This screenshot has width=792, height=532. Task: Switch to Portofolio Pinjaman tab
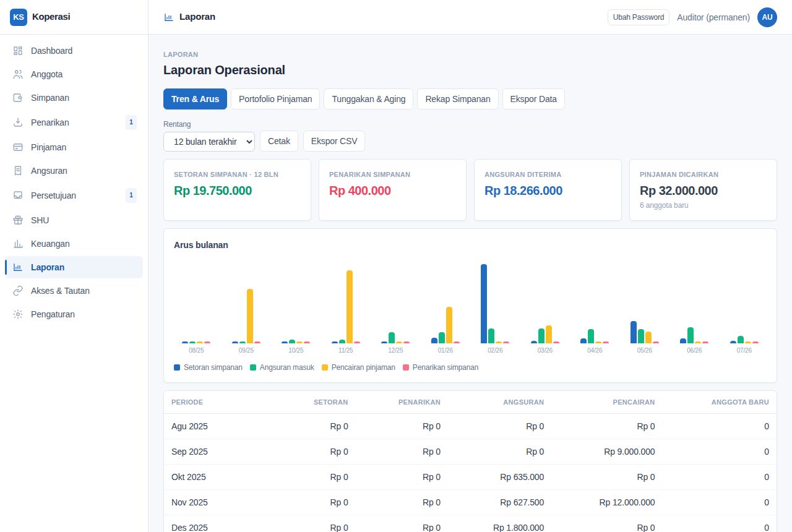tap(275, 99)
